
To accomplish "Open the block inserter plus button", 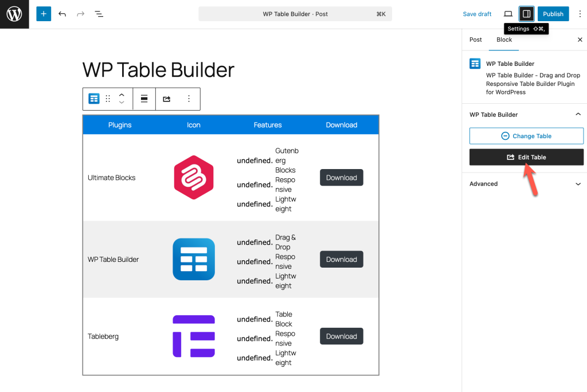I will click(44, 14).
